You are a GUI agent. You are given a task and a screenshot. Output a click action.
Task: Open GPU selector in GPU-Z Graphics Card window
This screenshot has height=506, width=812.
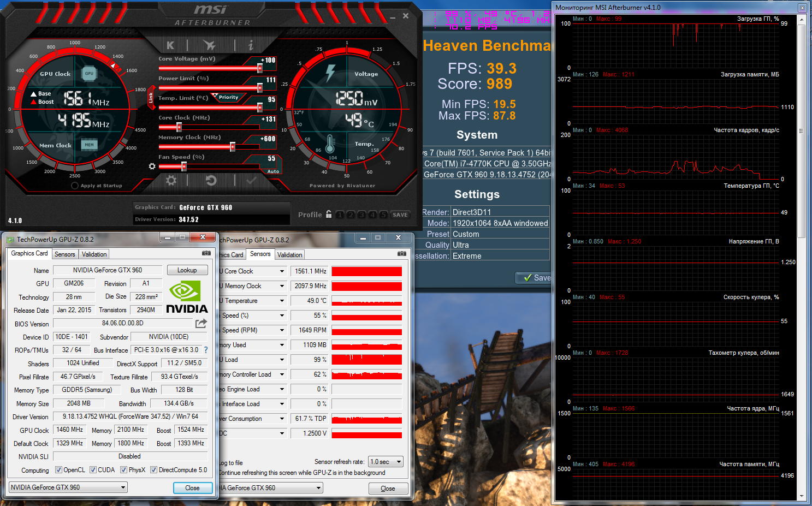click(x=68, y=487)
